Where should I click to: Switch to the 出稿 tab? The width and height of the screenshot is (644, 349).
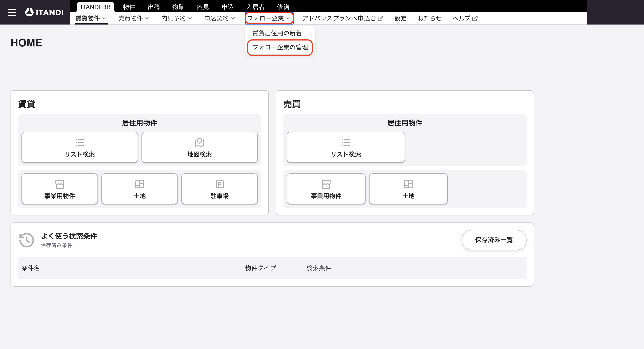pos(154,7)
